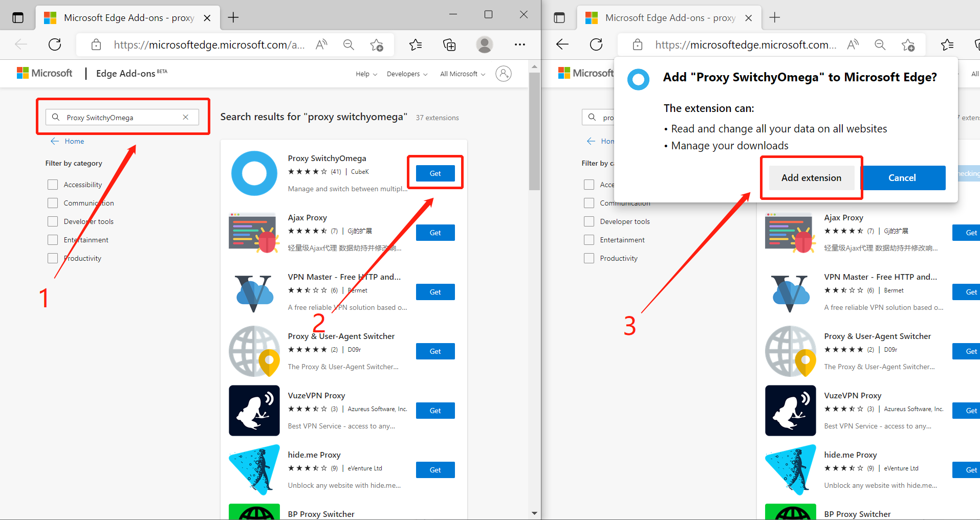Click the Add extension button
Image resolution: width=980 pixels, height=520 pixels.
(x=811, y=177)
